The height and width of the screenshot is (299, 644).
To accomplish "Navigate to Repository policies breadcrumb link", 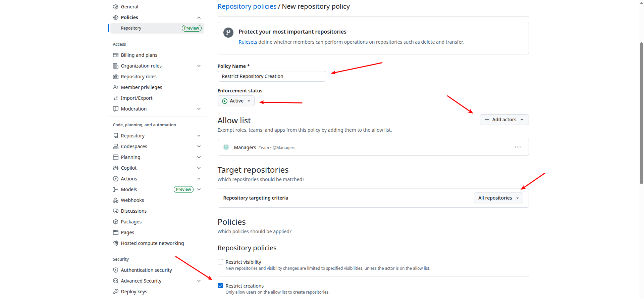I will [x=247, y=6].
